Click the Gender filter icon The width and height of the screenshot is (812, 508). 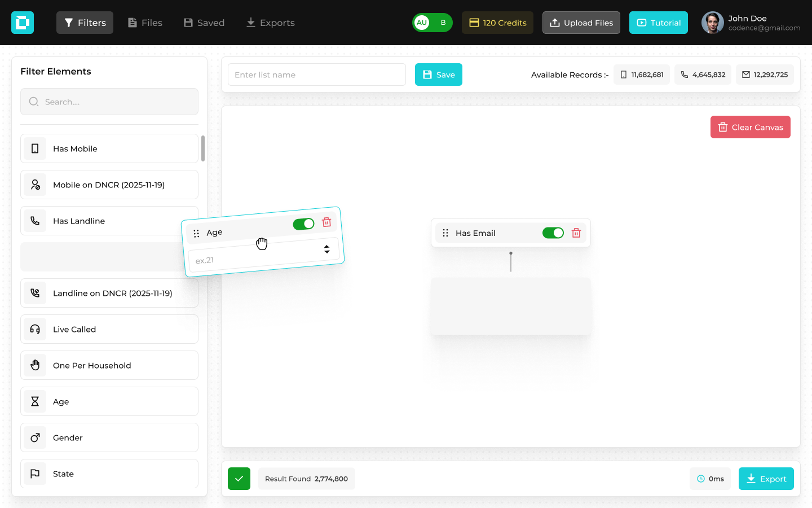point(35,437)
